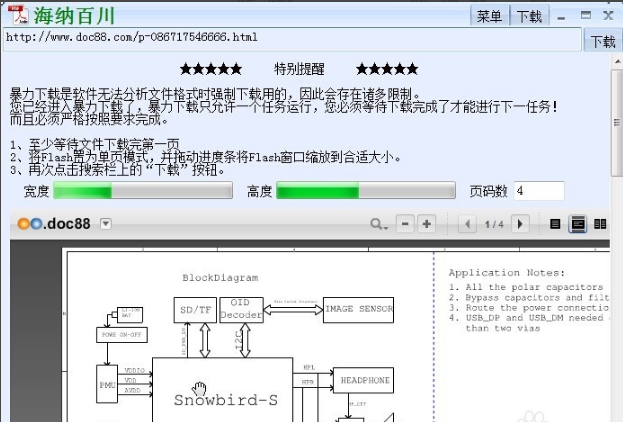Focus the URL address field

pos(292,39)
